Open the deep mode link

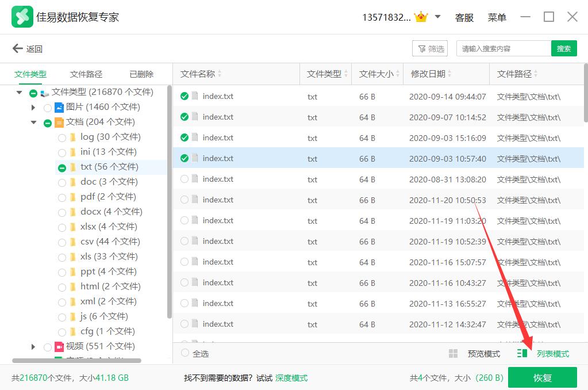(291, 378)
